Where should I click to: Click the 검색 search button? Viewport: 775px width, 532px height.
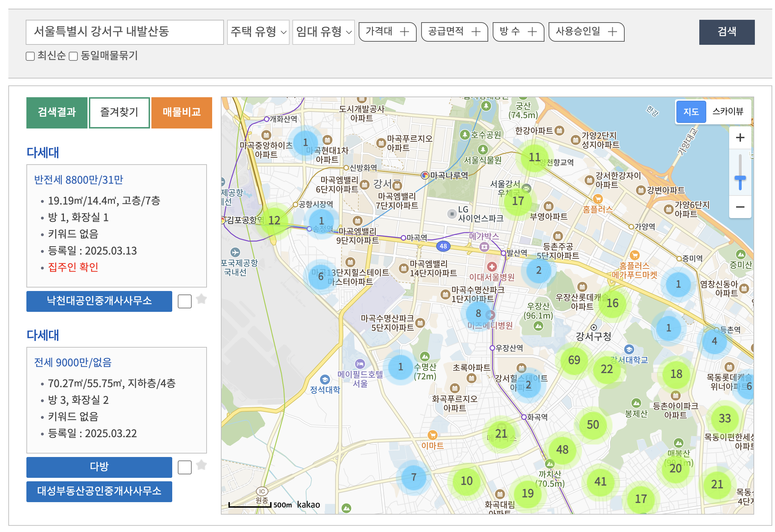(727, 32)
